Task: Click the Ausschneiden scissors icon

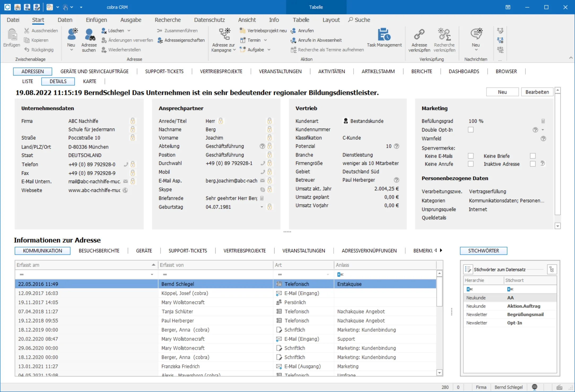Action: [27, 31]
